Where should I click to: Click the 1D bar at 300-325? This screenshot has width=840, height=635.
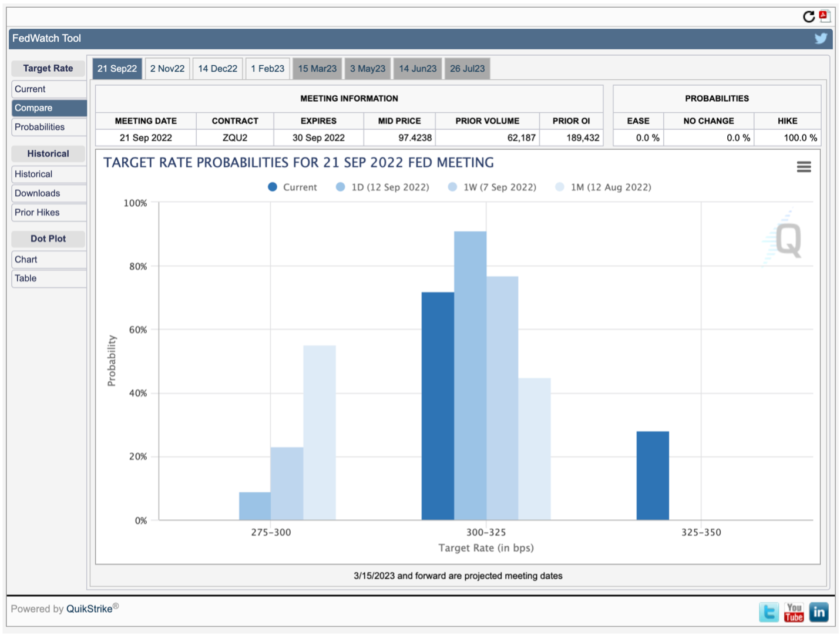[470, 375]
